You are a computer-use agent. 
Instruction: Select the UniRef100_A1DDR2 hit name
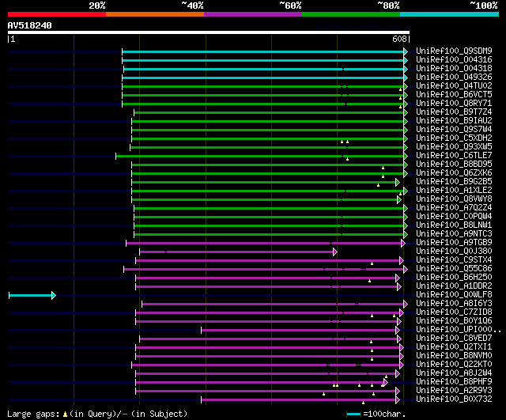tap(454, 286)
